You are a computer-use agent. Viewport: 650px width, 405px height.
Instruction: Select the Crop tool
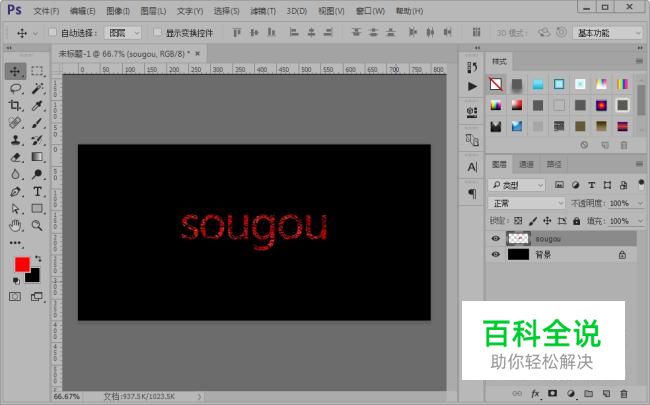click(15, 105)
